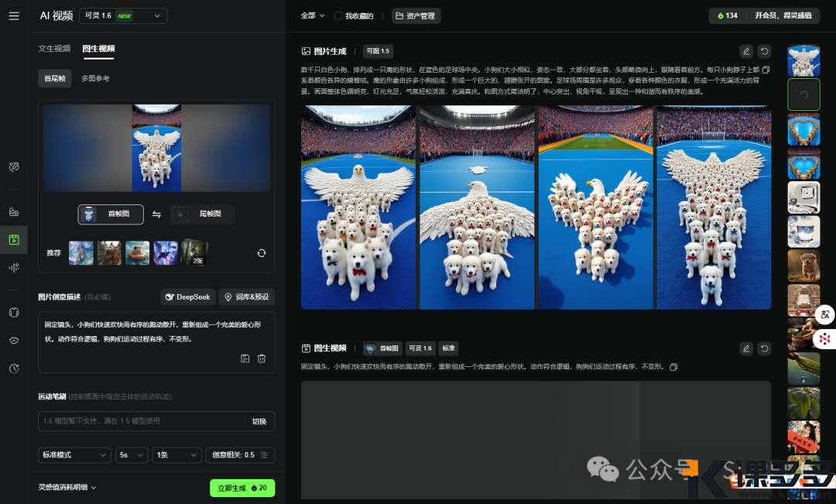This screenshot has width=836, height=504.
Task: Select 首帧图 mode for the image
Action: tap(111, 214)
